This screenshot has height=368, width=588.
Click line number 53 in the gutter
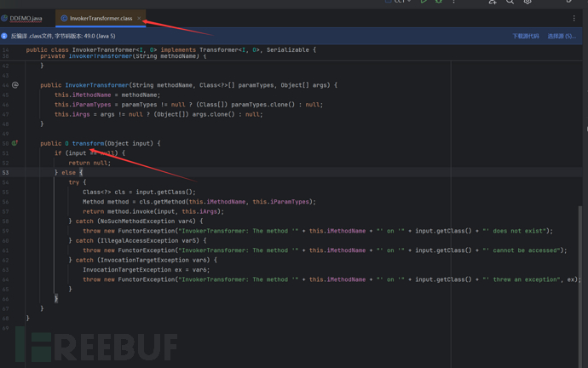[x=6, y=173]
